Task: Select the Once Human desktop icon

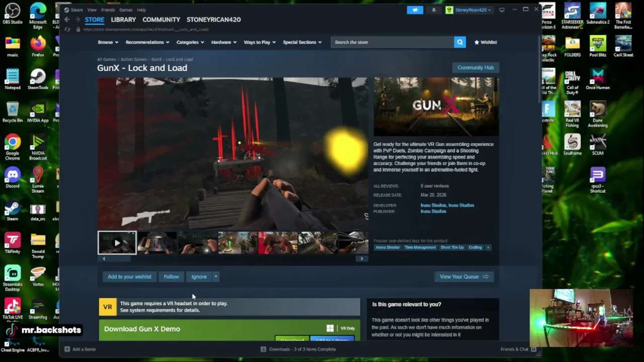Action: (598, 79)
